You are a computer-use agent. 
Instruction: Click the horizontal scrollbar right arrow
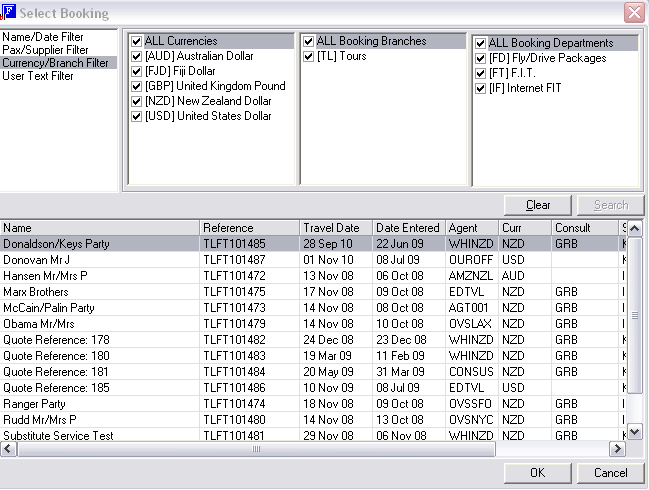tap(617, 449)
